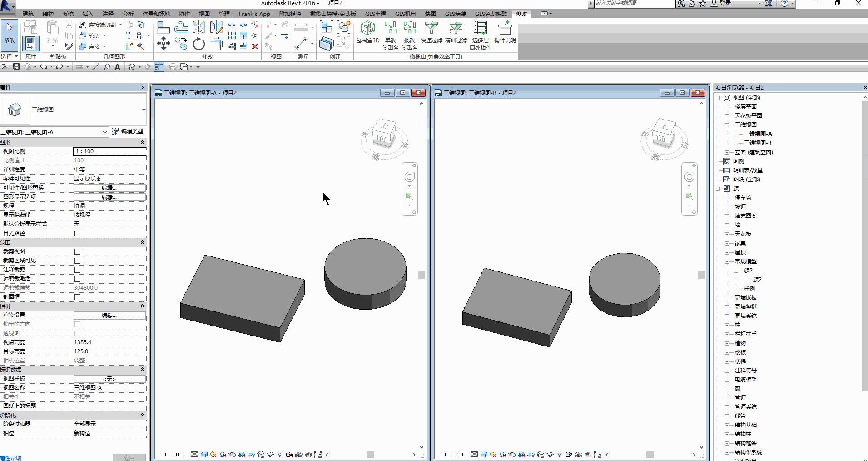Choose the Align tool
Screen dimensions: 868x461
point(163,27)
